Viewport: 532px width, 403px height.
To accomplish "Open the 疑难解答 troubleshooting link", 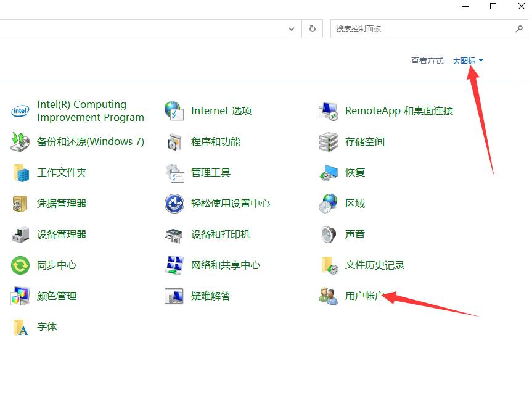I will coord(211,296).
